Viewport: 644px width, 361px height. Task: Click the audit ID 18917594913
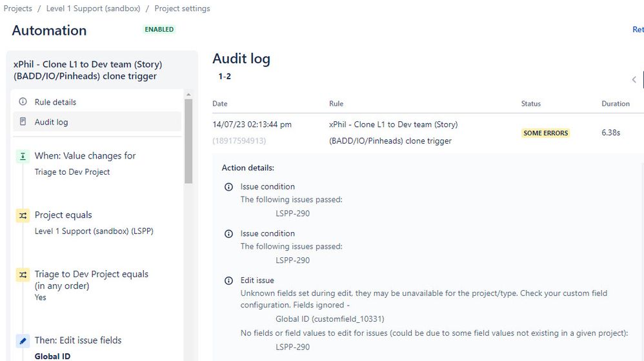pos(239,141)
